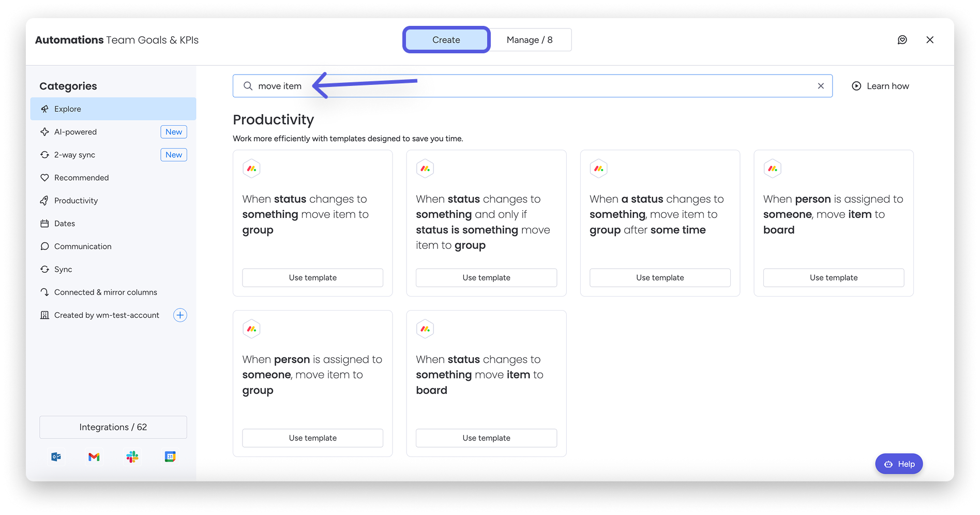Click the plus icon beside Created by wm-test-account
Screen dimensions: 980x515
click(x=180, y=315)
